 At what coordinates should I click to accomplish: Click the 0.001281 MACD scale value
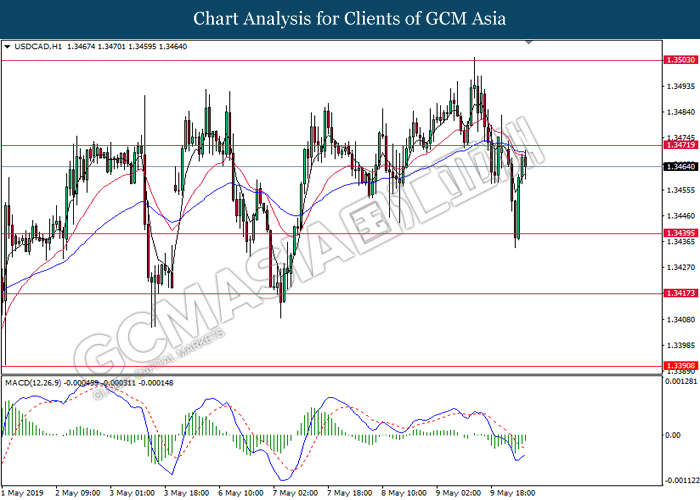coord(680,383)
